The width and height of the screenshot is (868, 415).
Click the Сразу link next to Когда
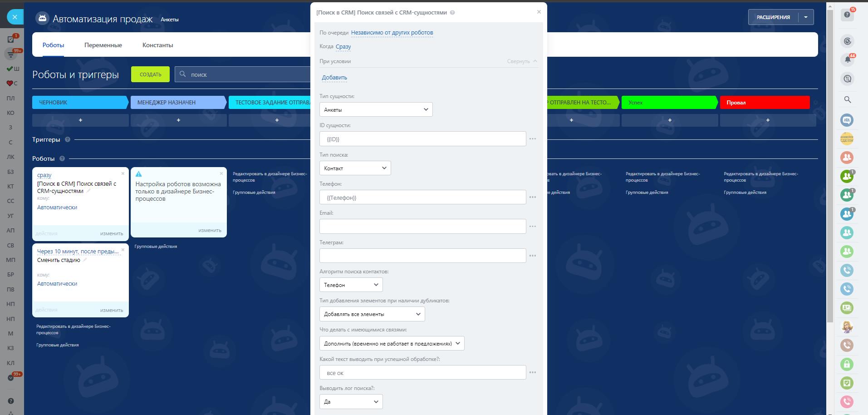point(343,46)
